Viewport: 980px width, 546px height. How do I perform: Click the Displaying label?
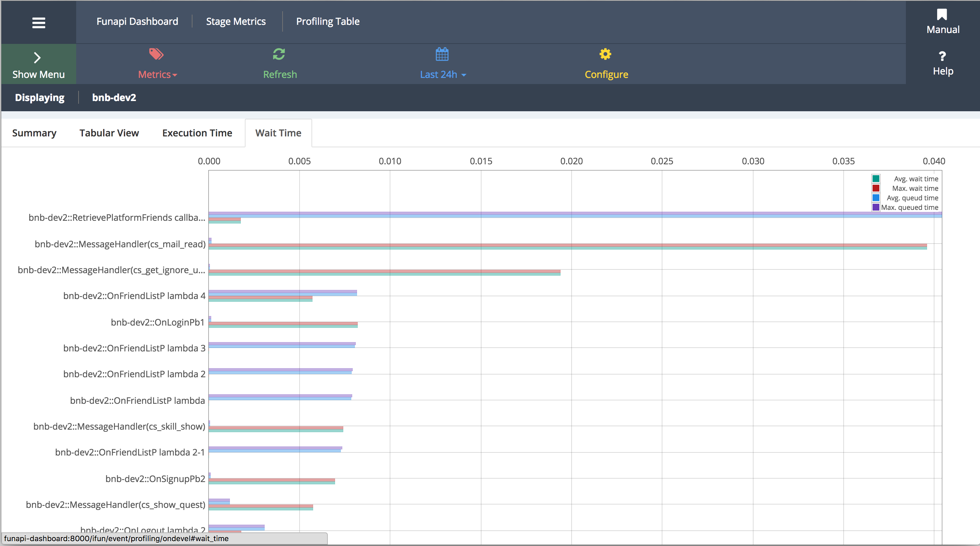click(x=39, y=97)
